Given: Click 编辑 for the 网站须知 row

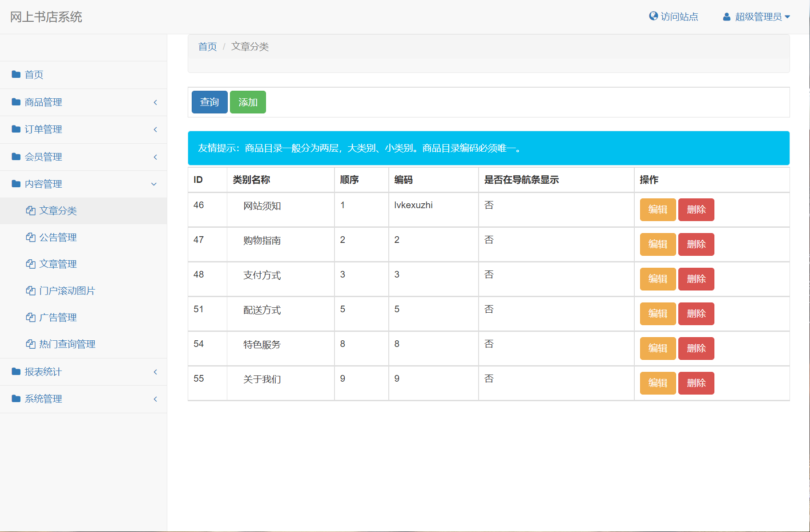Looking at the screenshot, I should click(x=657, y=210).
